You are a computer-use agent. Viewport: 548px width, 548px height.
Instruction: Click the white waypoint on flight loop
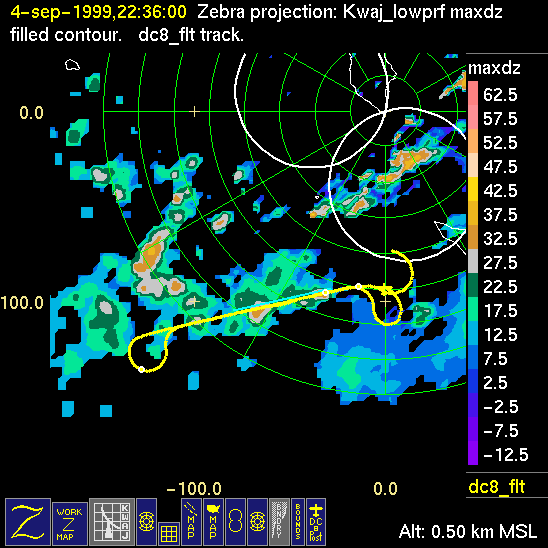pos(142,369)
